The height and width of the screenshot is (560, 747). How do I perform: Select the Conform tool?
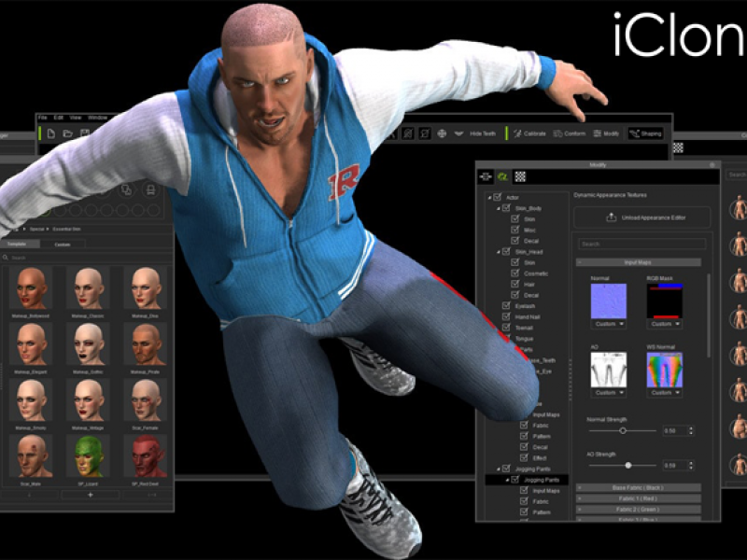click(570, 133)
